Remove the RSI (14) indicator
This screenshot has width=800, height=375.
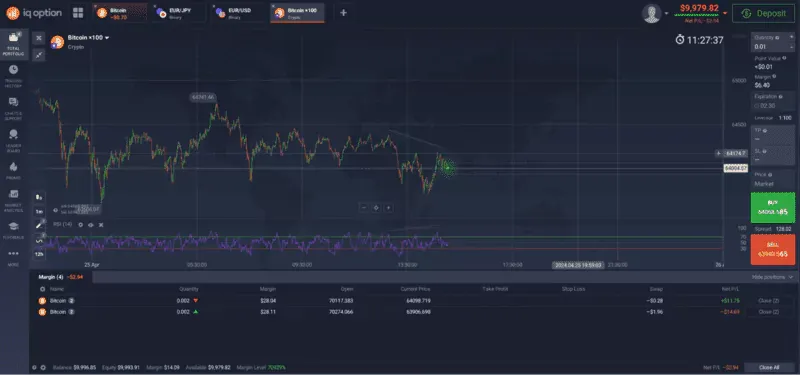click(x=101, y=224)
